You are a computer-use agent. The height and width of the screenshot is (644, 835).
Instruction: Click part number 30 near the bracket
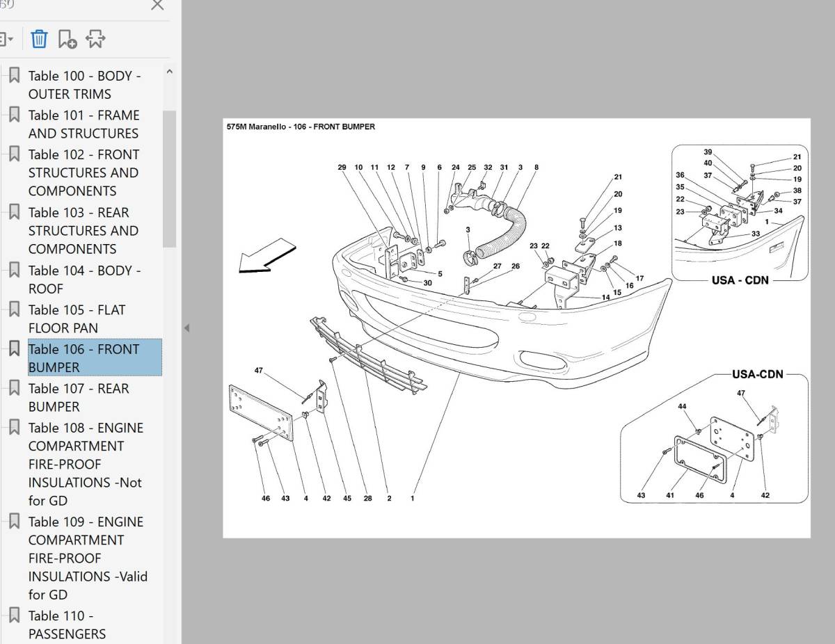point(427,283)
